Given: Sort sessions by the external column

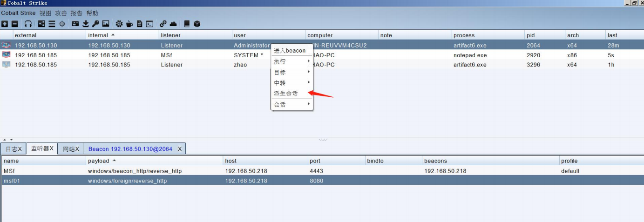Looking at the screenshot, I should (49, 35).
